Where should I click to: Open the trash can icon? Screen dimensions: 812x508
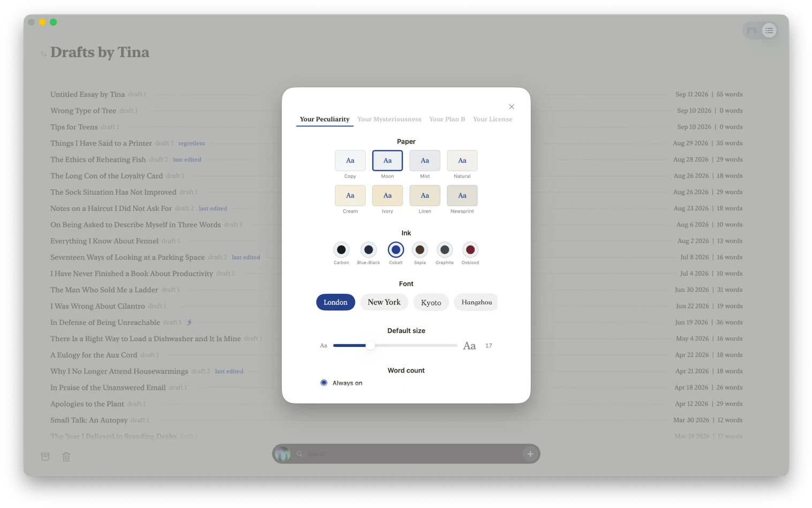pos(66,457)
